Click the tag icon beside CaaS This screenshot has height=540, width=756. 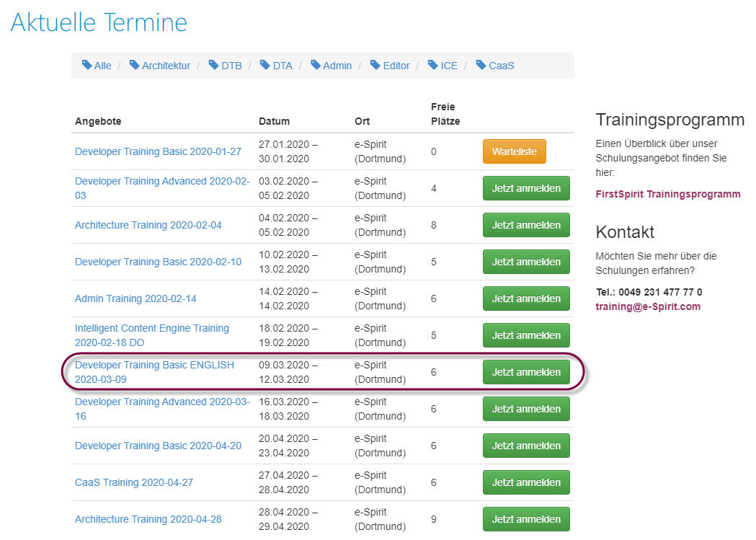coord(481,65)
